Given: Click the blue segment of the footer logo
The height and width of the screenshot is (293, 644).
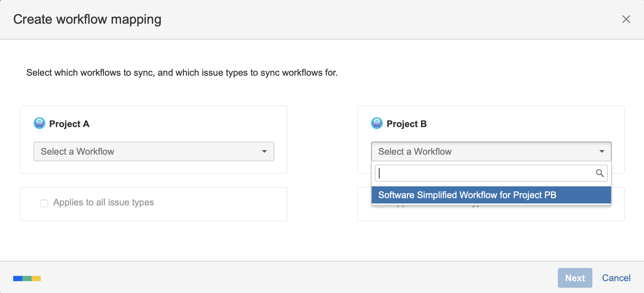Looking at the screenshot, I should tap(17, 279).
